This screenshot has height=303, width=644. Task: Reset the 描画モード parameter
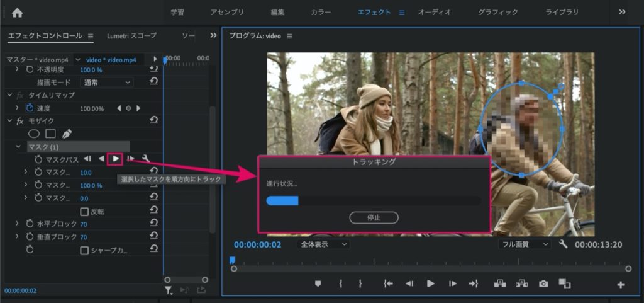point(153,82)
